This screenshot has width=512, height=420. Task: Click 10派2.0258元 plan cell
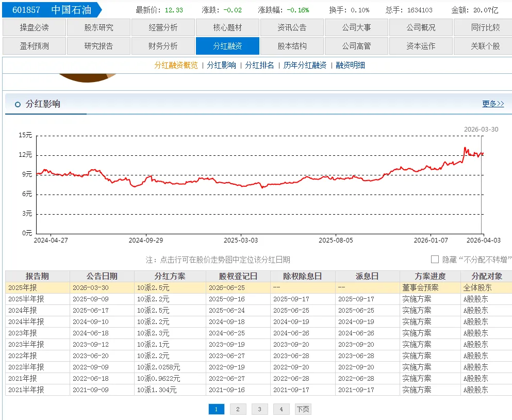tap(170, 367)
